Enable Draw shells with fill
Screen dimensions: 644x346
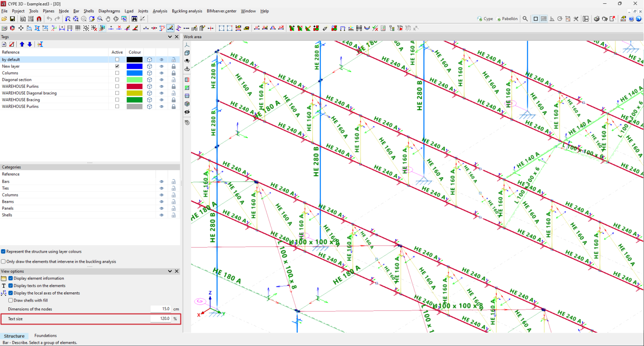click(10, 300)
